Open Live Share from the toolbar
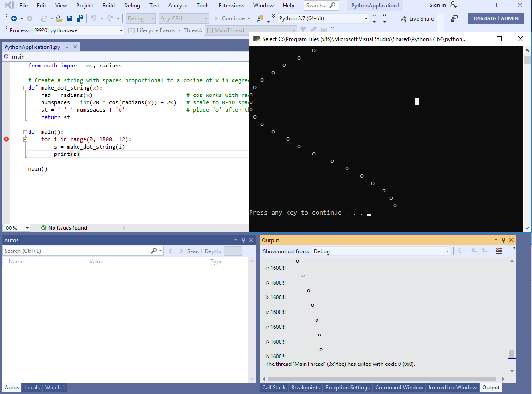 417,19
